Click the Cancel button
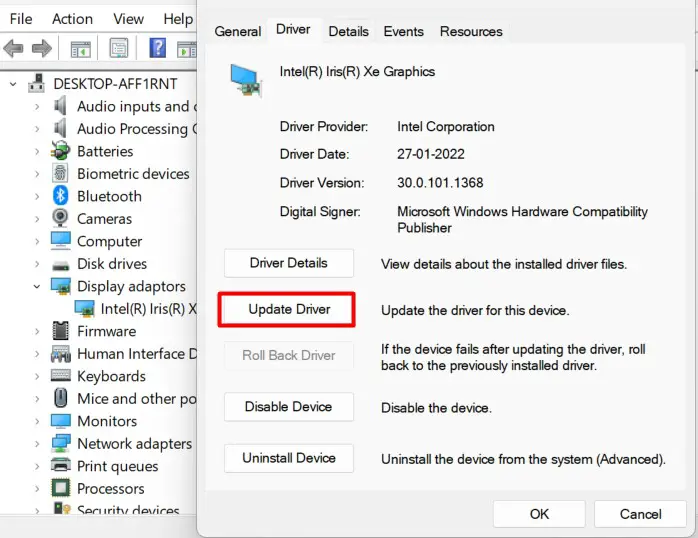The height and width of the screenshot is (538, 698). [x=640, y=514]
